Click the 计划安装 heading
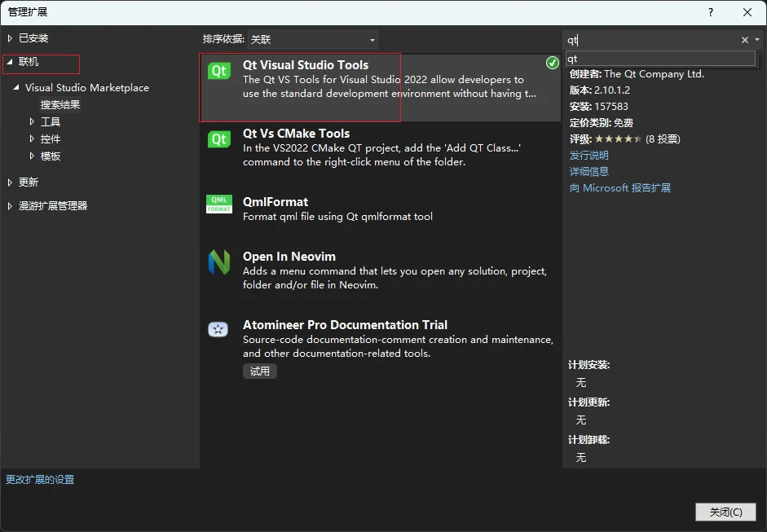Image resolution: width=767 pixels, height=532 pixels. pos(589,365)
